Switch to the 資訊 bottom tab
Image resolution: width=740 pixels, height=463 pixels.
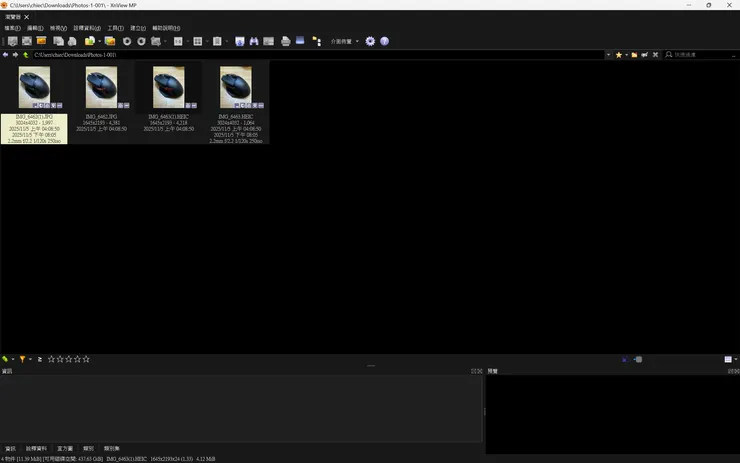(x=10, y=448)
